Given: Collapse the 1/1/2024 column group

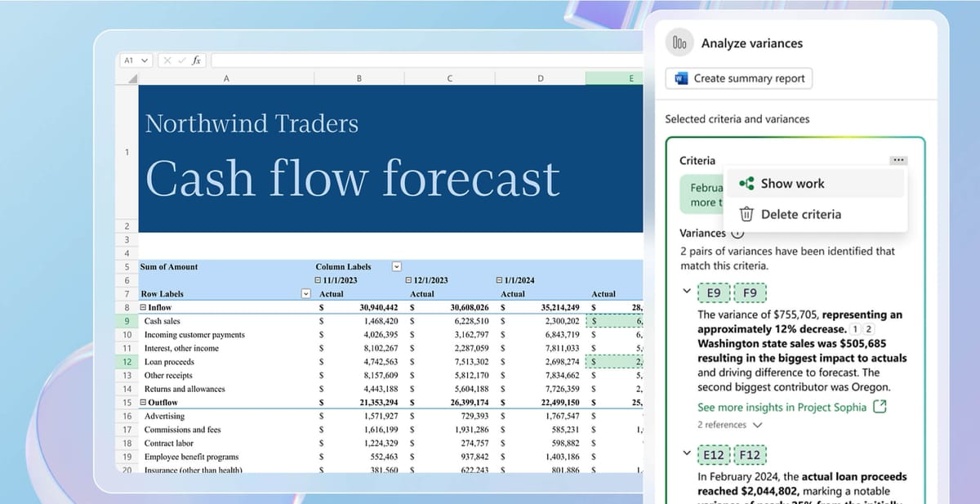Looking at the screenshot, I should 500,280.
